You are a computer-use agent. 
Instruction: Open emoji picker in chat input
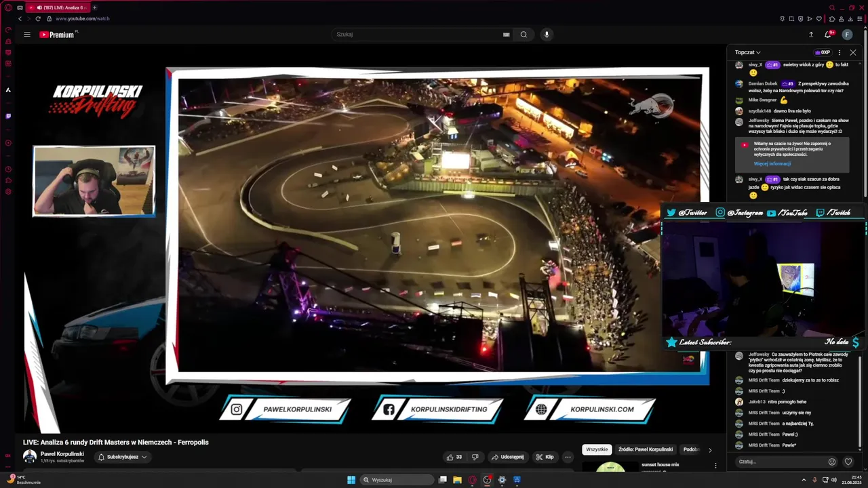point(832,462)
